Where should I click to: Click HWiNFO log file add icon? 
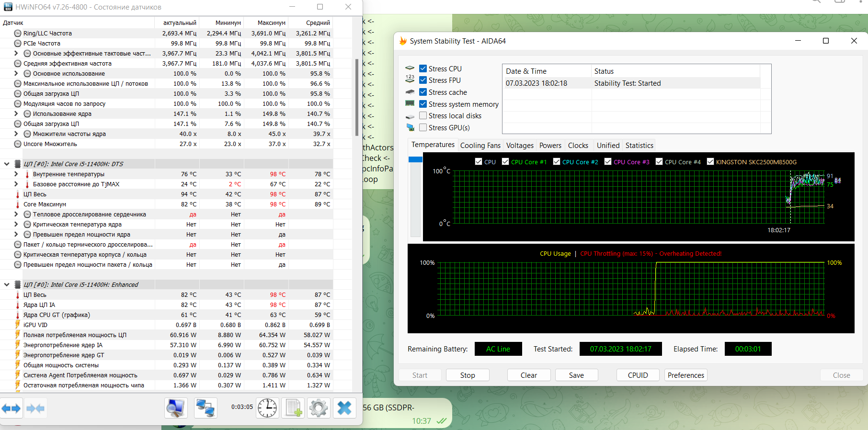pyautogui.click(x=293, y=408)
